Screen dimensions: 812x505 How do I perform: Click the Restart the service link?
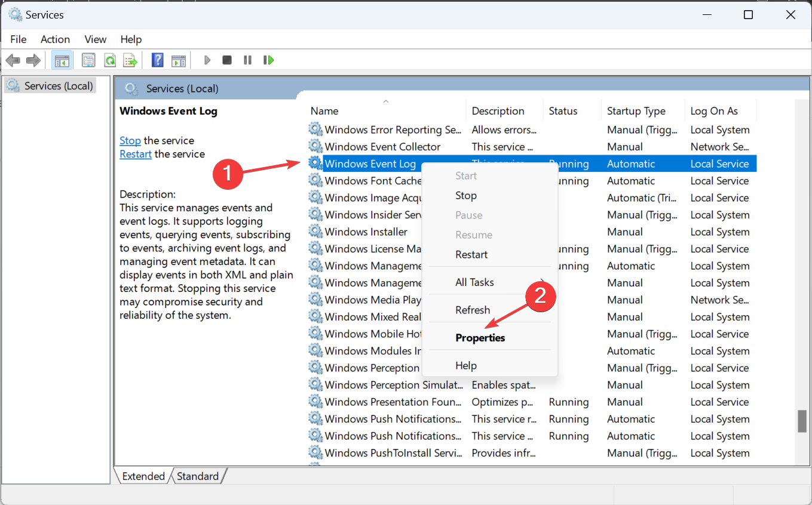coord(136,154)
